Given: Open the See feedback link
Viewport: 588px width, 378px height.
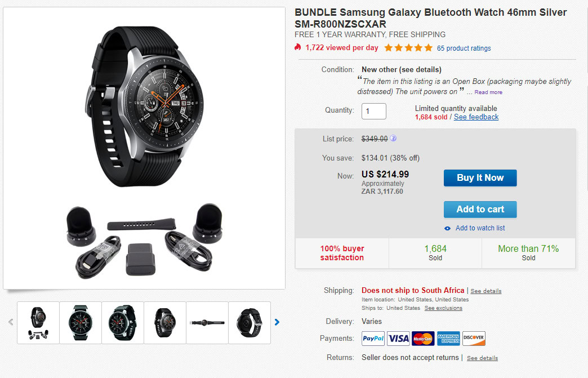Looking at the screenshot, I should coord(476,117).
